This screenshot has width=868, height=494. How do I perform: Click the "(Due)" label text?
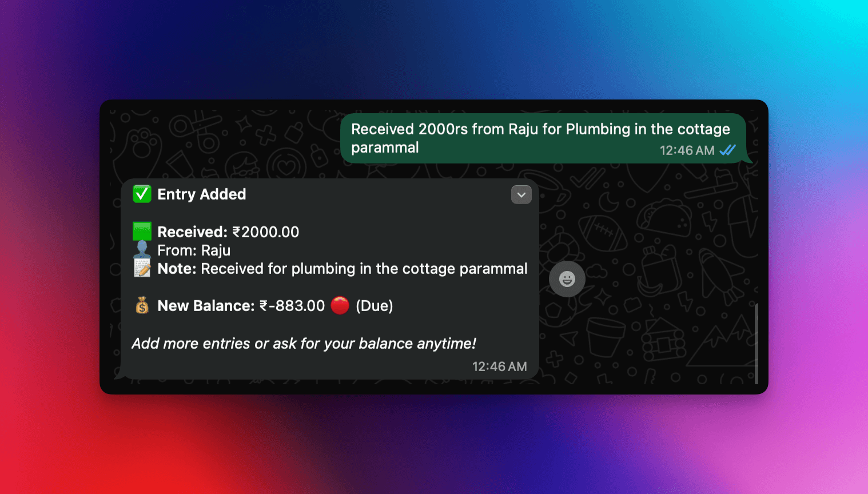[374, 306]
